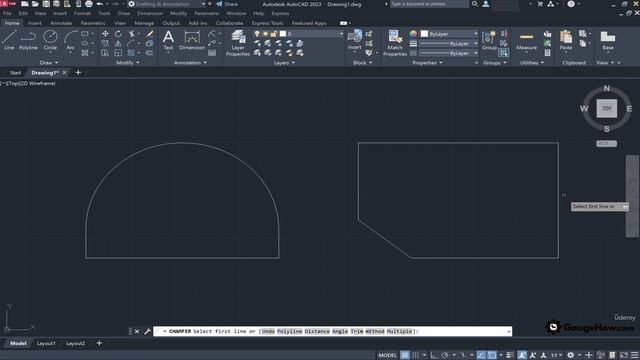Select the Circle tool
This screenshot has width=640, height=360.
50,40
